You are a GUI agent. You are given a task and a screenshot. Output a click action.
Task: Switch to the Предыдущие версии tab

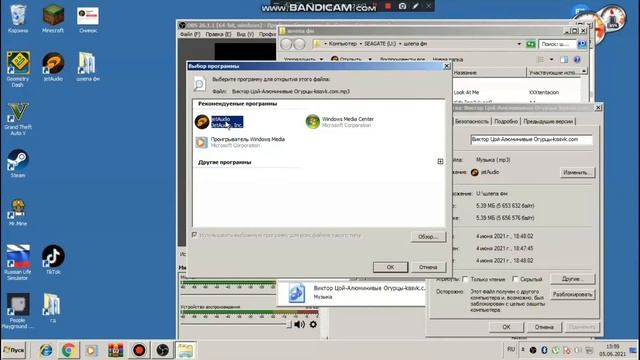tap(548, 121)
